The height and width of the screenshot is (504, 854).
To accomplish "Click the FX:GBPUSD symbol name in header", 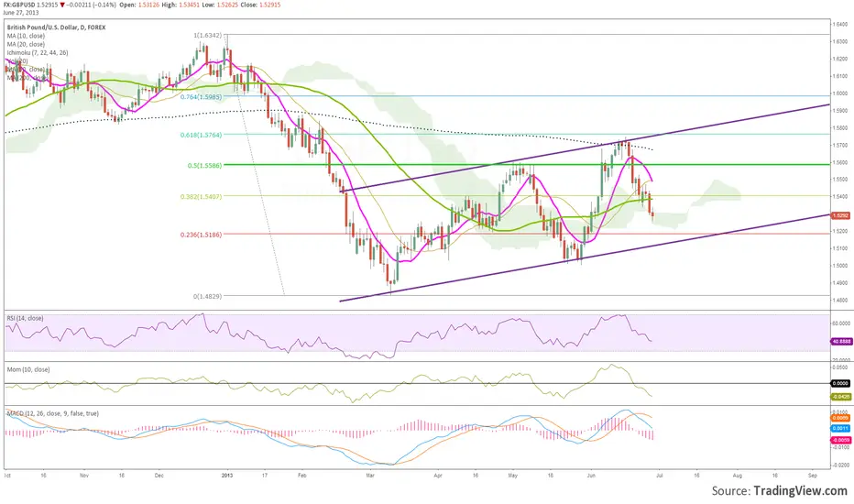I will click(19, 5).
